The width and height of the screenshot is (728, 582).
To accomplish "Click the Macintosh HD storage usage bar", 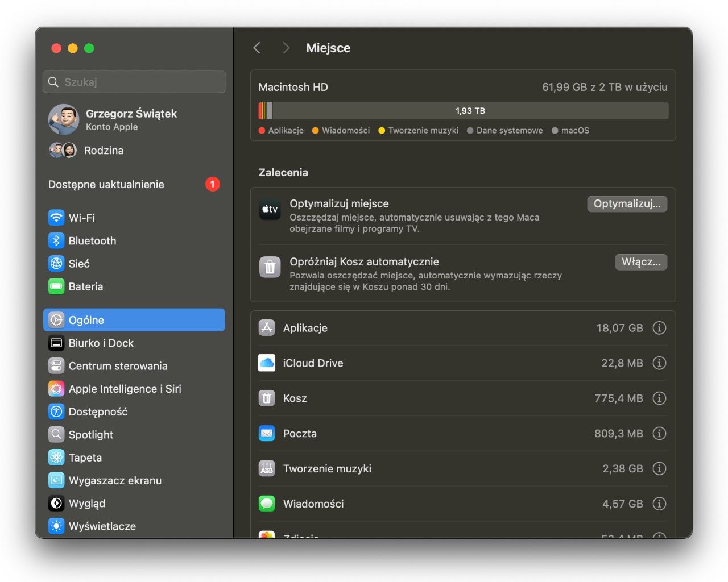I will [x=463, y=111].
